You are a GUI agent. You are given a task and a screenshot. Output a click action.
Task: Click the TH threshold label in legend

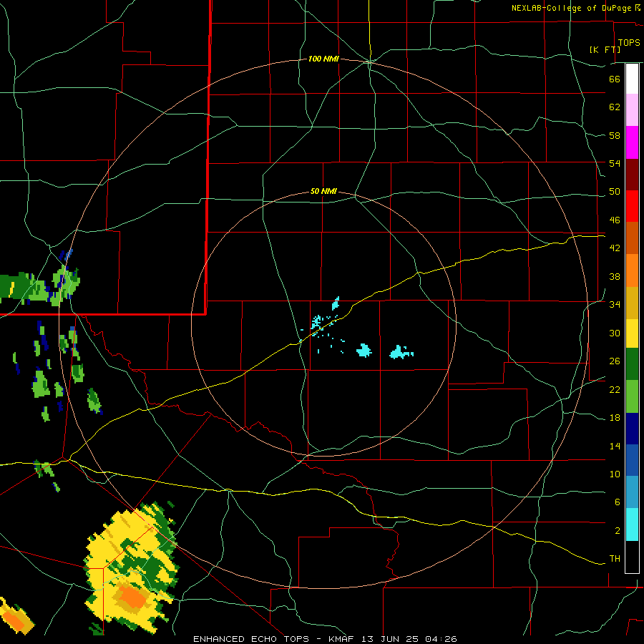coord(615,559)
